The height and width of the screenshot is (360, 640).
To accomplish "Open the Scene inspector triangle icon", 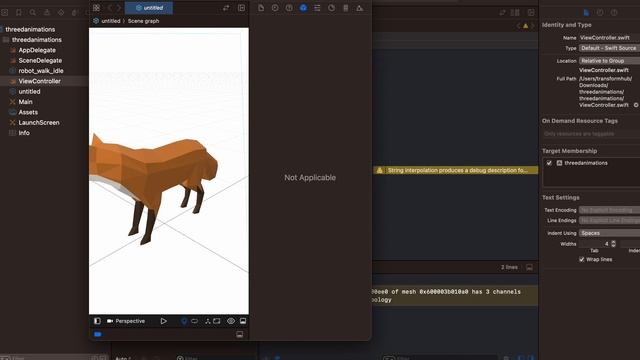I will 360,8.
